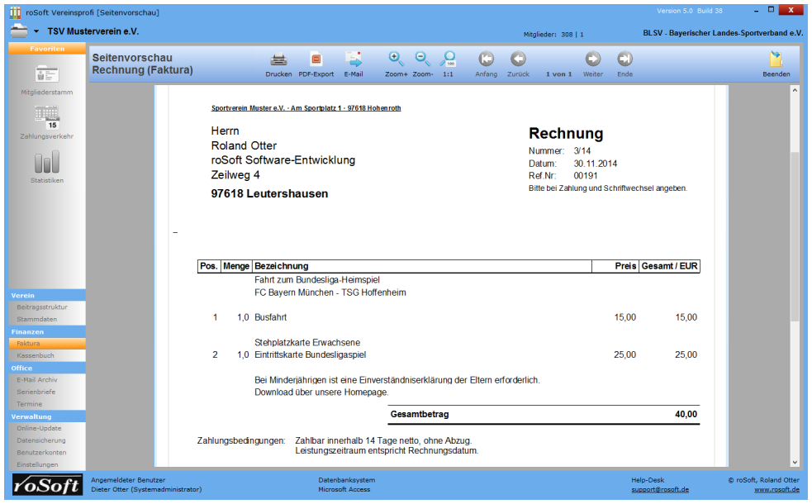Screen dimensions: 812x504
Task: Click the preview's vertical scrollbar down arrow
Action: point(795,463)
